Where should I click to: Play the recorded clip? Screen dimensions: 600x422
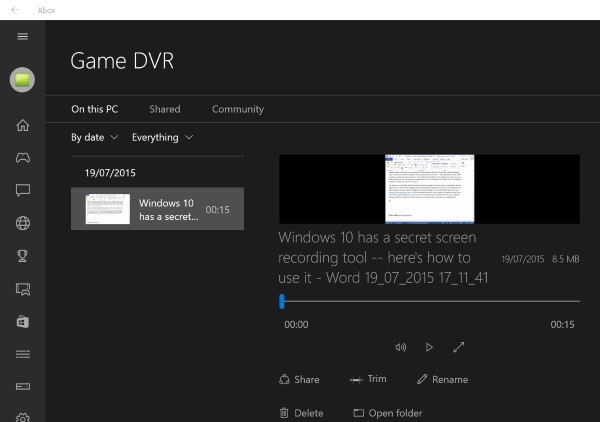(429, 347)
